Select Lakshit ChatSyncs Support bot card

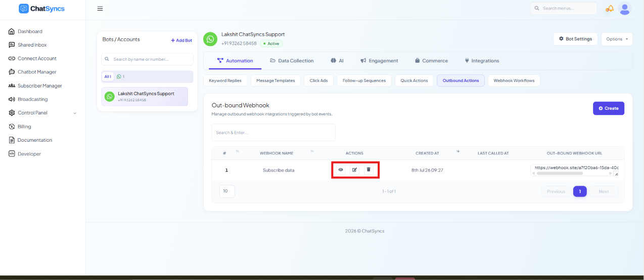click(x=145, y=96)
